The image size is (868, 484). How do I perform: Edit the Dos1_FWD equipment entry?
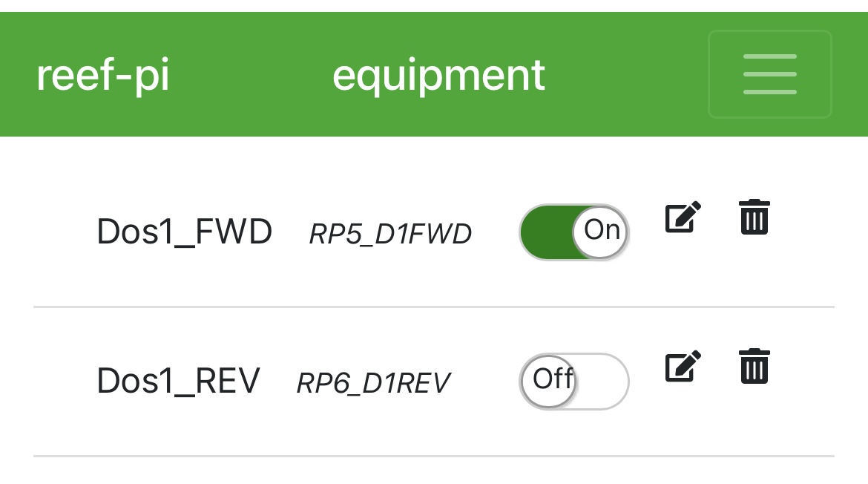pyautogui.click(x=683, y=218)
